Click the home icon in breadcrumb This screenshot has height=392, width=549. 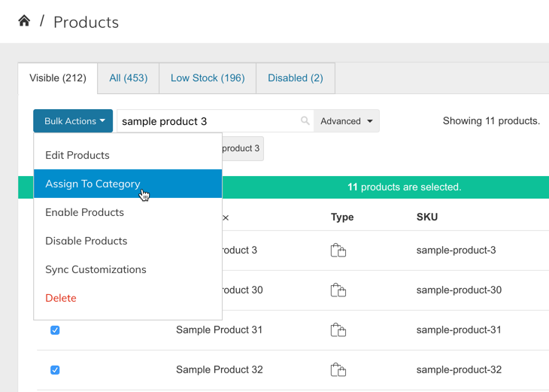pyautogui.click(x=24, y=21)
